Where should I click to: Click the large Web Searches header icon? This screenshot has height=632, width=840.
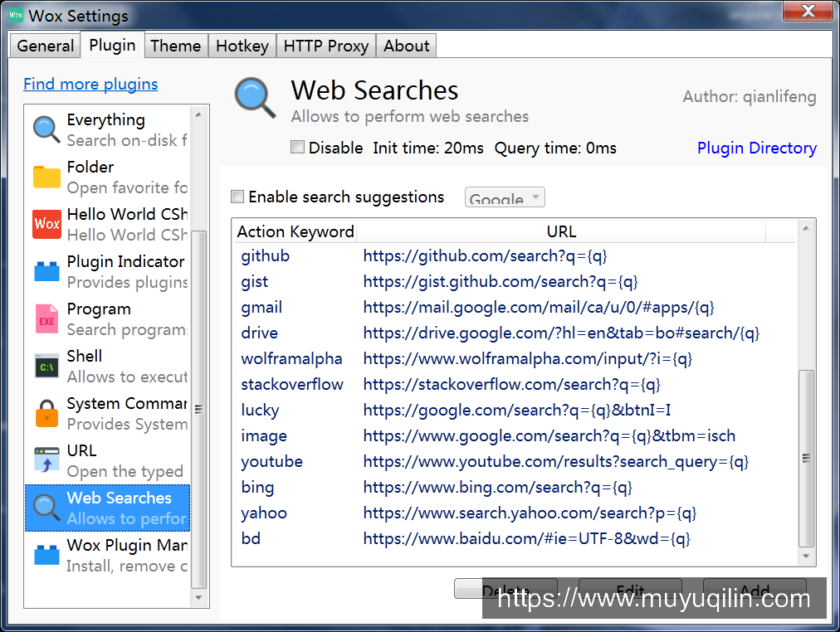pos(255,99)
